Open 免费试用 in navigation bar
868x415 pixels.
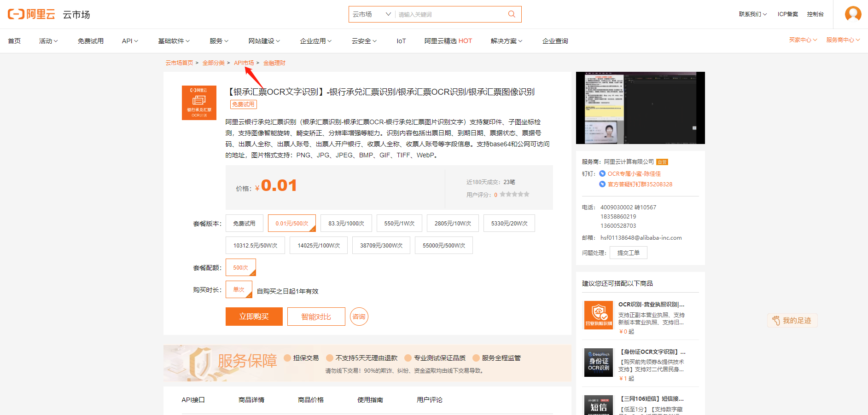click(91, 41)
